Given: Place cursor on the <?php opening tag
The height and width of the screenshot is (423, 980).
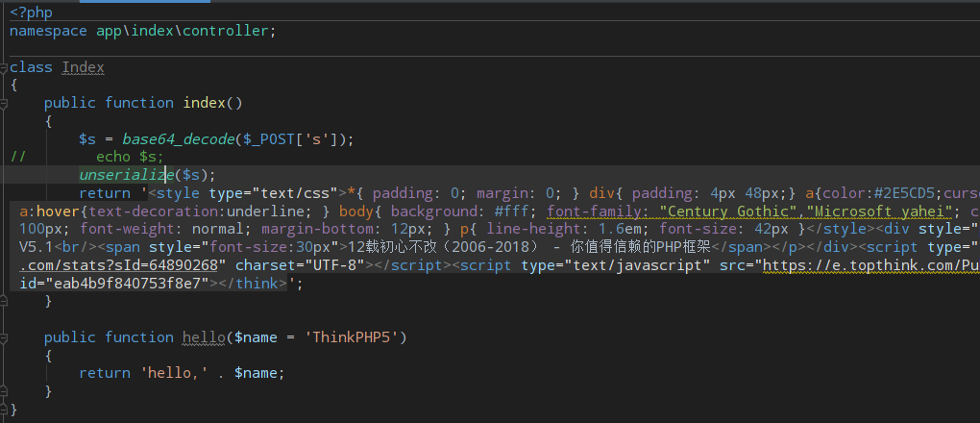Looking at the screenshot, I should (32, 12).
